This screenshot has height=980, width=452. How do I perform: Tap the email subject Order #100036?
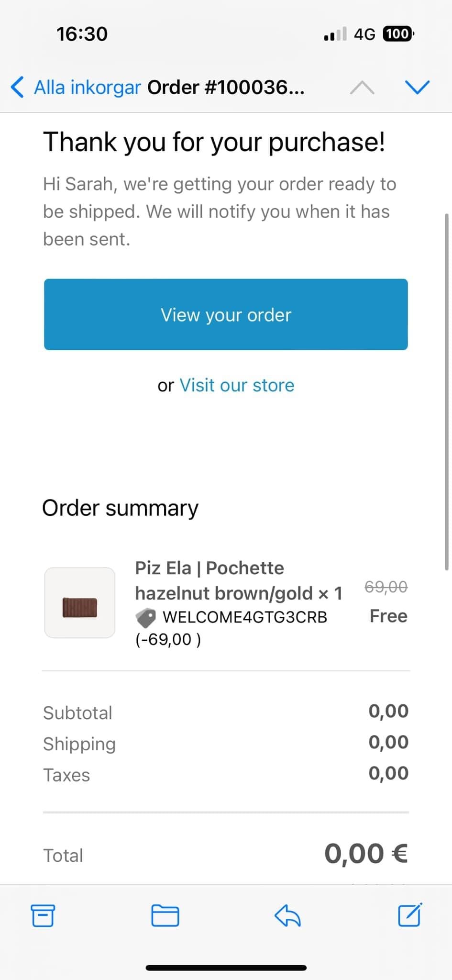(226, 87)
